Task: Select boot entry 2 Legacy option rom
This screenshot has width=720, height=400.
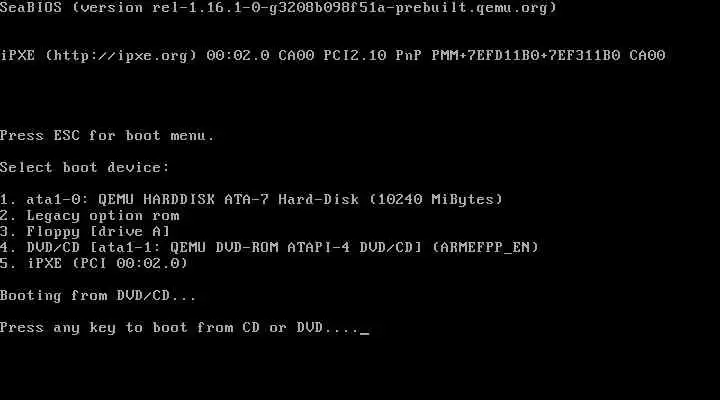Action: (x=90, y=215)
